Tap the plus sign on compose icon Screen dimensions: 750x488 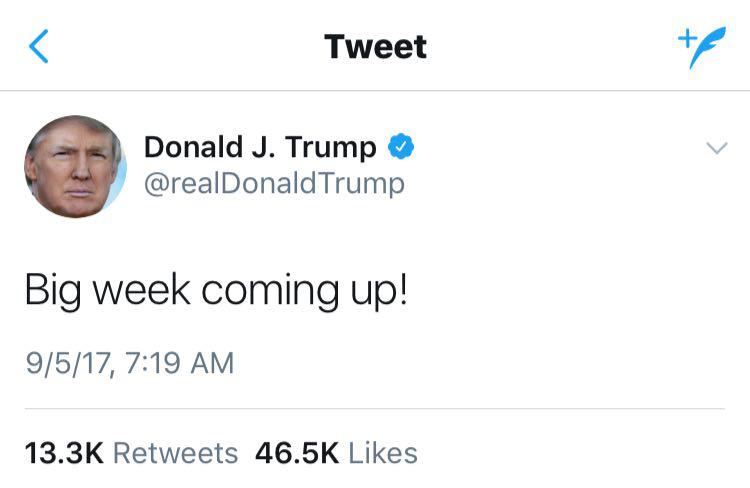pyautogui.click(x=687, y=38)
